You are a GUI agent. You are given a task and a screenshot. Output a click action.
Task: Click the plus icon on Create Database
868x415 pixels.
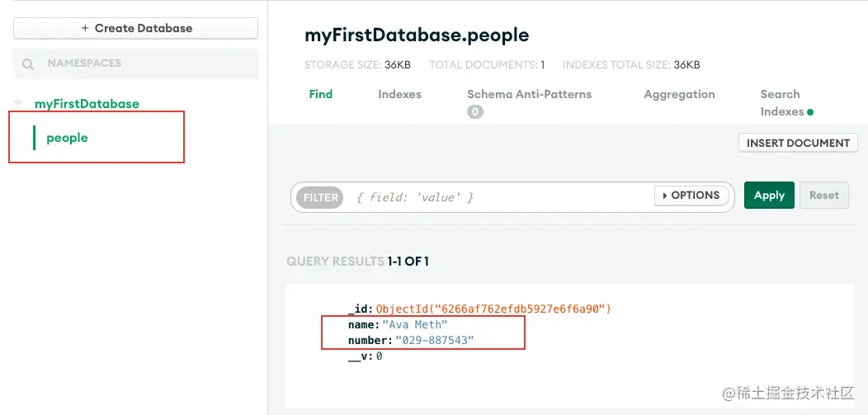[85, 28]
